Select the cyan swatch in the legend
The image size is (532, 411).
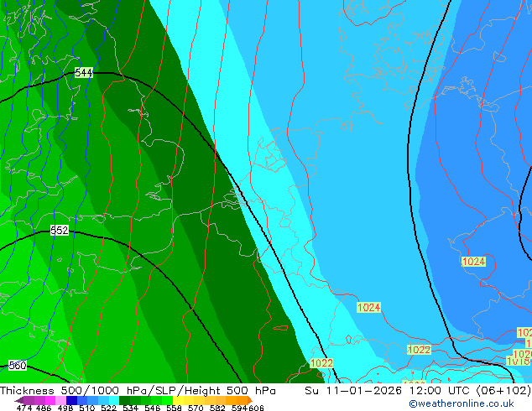point(114,400)
